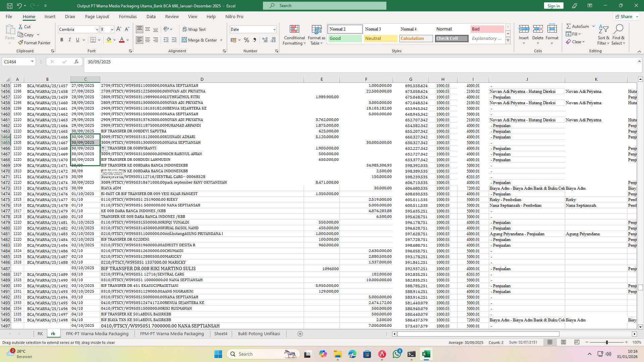Open Conditional Formatting options
This screenshot has width=644, height=362.
(x=294, y=35)
